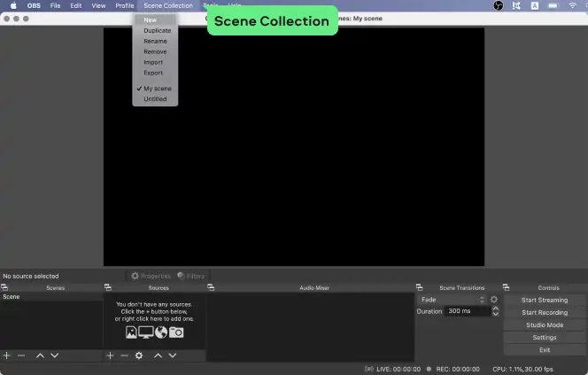Open the Control Center-style icon in menu bar

coord(516,5)
